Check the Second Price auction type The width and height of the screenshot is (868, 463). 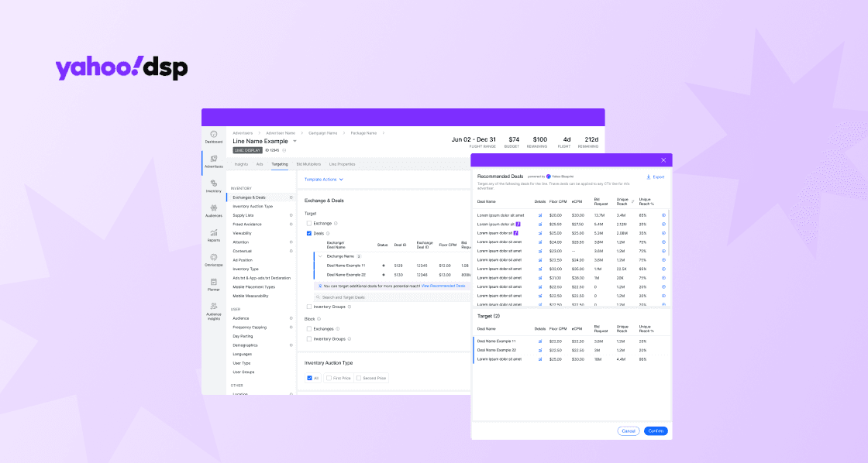click(x=359, y=378)
